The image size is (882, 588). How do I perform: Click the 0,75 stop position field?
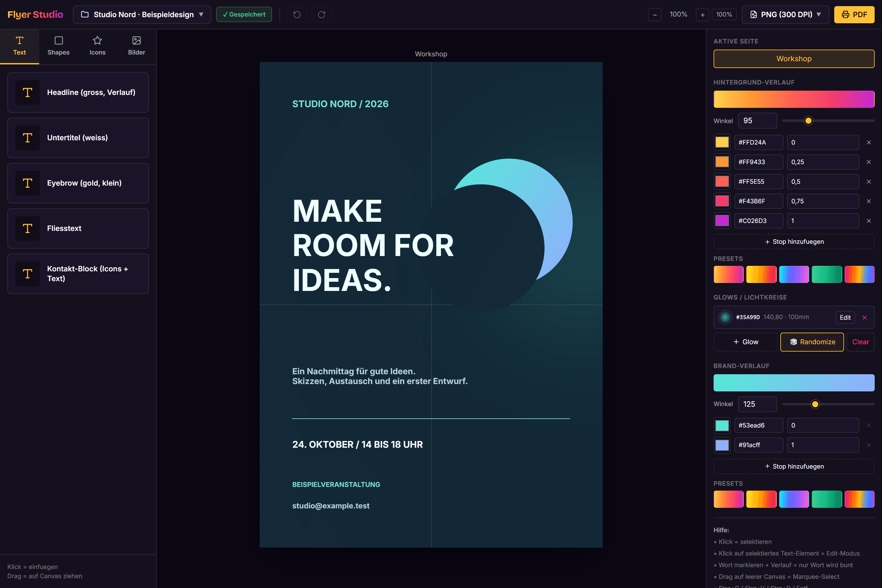click(x=823, y=202)
